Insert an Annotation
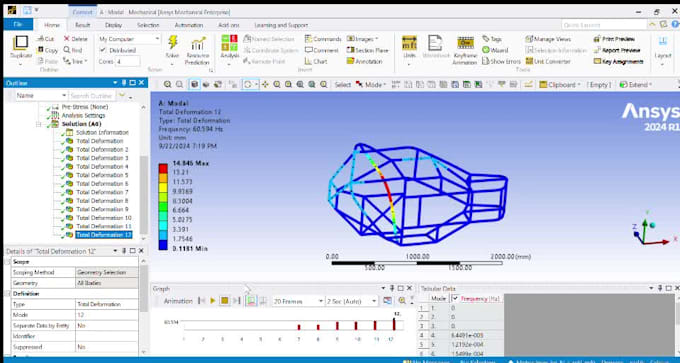This screenshot has width=680, height=363. tap(364, 62)
